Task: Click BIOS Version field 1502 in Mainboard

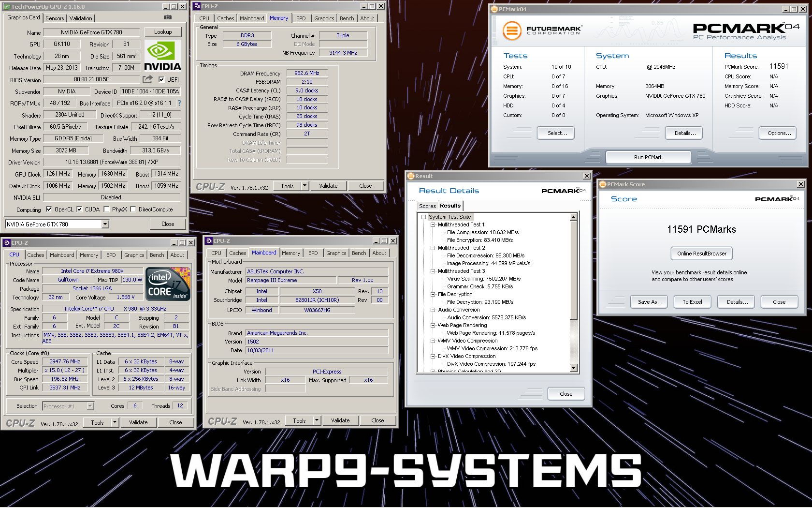Action: point(317,342)
